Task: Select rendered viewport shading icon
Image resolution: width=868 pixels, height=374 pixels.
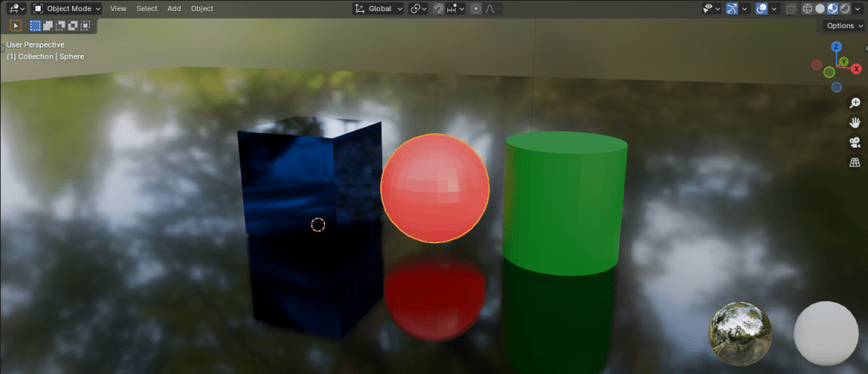Action: click(845, 8)
